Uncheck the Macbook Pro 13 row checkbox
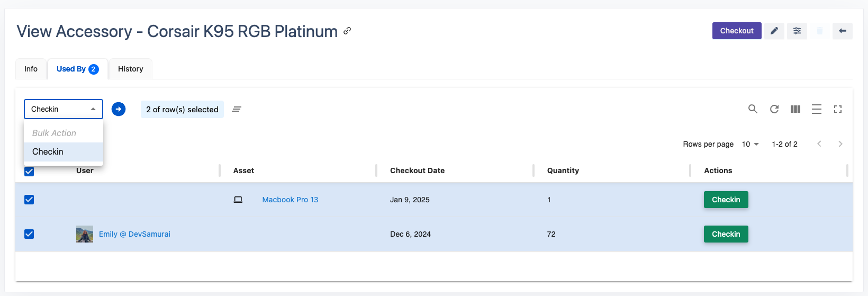The height and width of the screenshot is (296, 868). point(29,200)
